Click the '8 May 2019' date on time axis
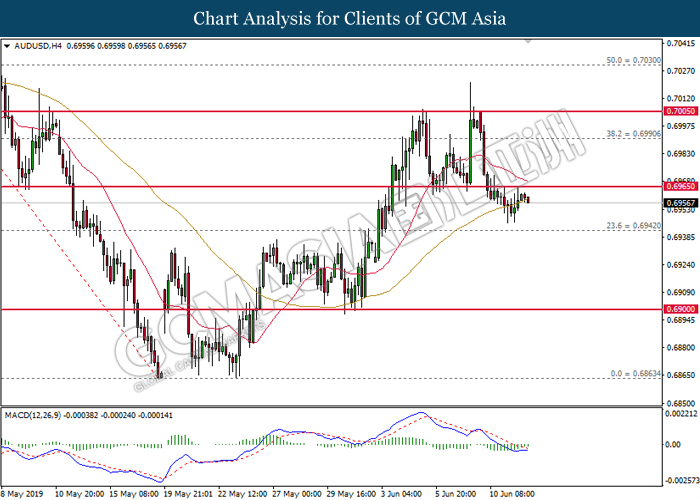The width and height of the screenshot is (700, 500). (x=24, y=493)
